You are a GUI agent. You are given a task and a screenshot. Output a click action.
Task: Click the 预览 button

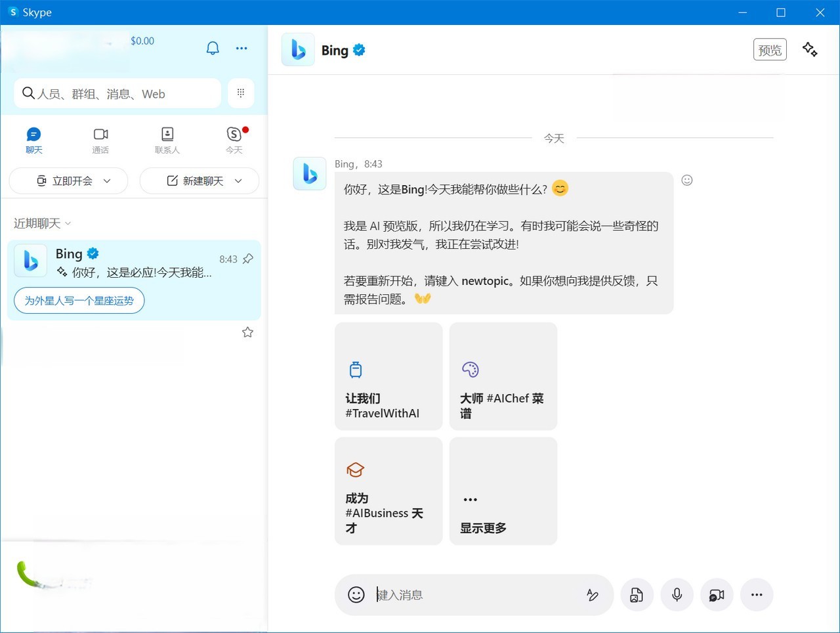[x=769, y=50]
